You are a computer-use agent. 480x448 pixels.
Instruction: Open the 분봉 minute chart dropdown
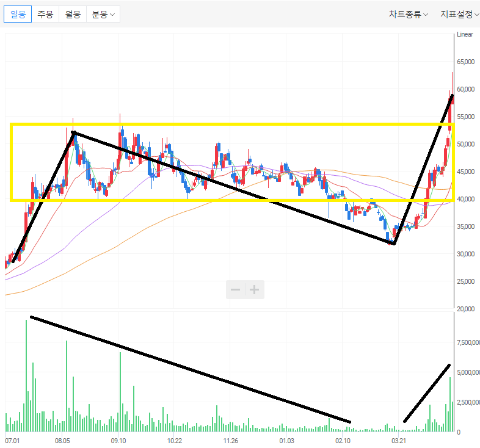click(x=103, y=14)
